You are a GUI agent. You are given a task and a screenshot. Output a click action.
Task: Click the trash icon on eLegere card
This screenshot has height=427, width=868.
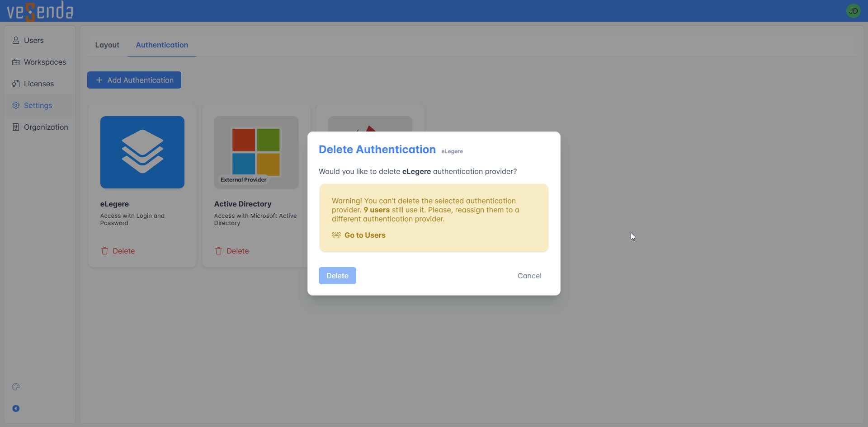(x=104, y=251)
